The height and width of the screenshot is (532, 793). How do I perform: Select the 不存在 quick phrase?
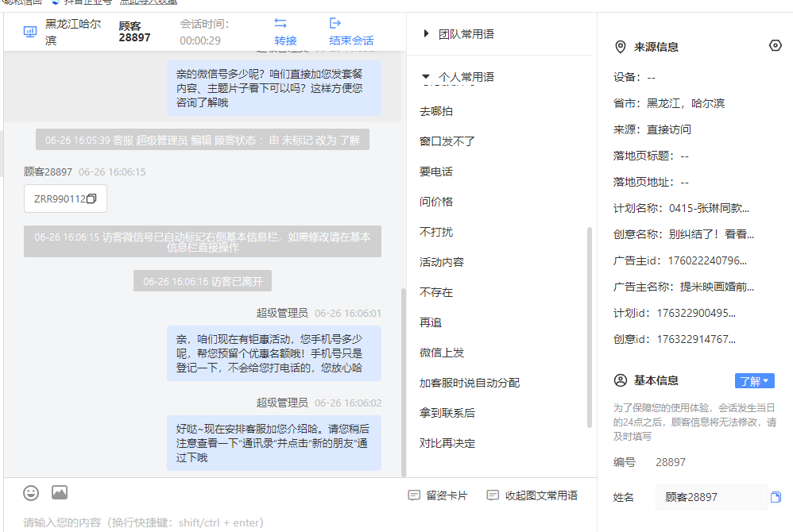[436, 292]
